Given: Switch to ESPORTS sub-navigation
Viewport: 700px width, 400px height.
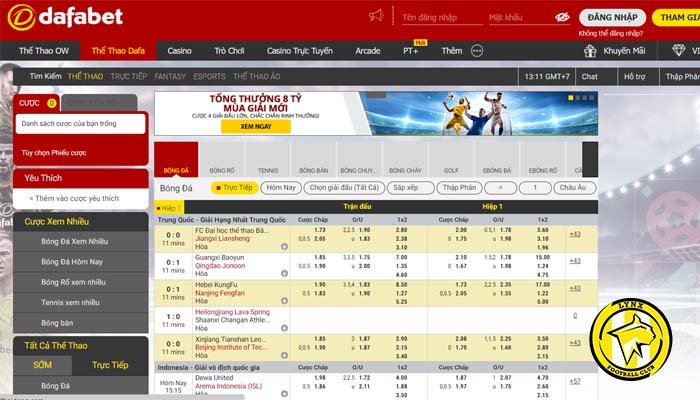Looking at the screenshot, I should click(x=209, y=76).
